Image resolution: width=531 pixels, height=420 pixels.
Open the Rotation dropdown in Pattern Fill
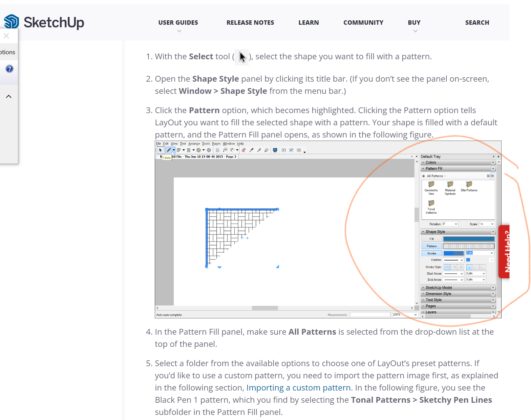point(450,224)
